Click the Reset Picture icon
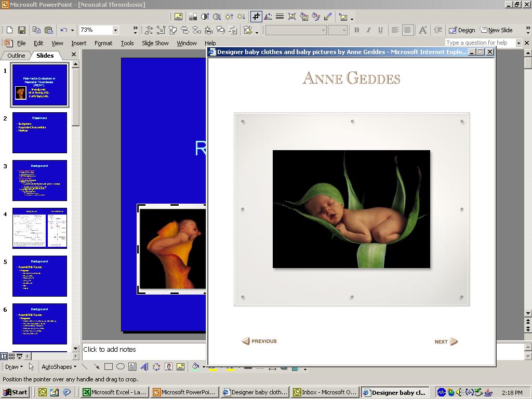The image size is (532, 399). pos(343,17)
